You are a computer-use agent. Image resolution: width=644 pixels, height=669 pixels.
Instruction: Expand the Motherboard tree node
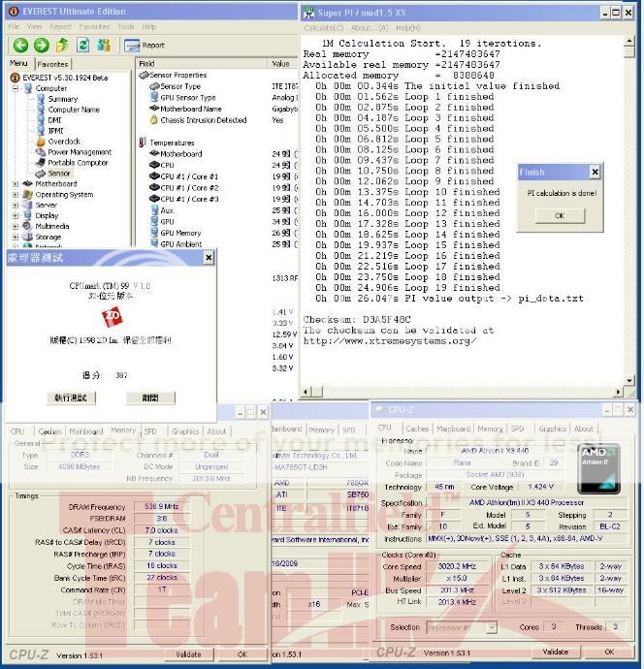16,184
